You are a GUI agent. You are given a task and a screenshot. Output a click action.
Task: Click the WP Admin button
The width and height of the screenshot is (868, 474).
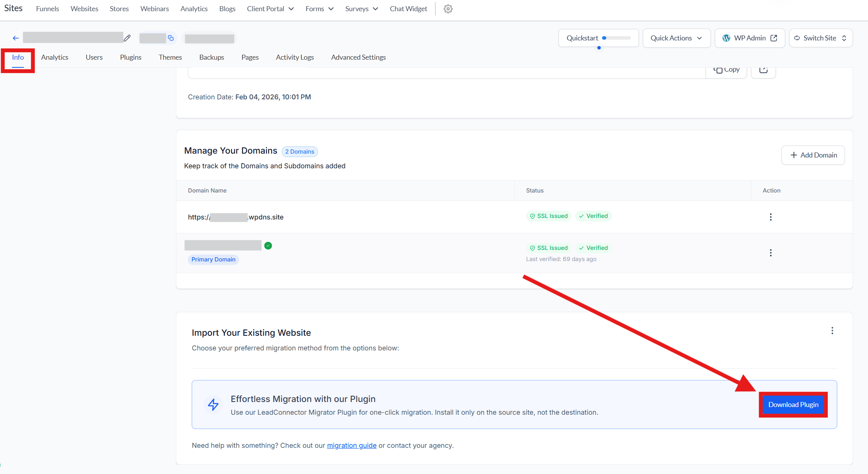point(749,38)
